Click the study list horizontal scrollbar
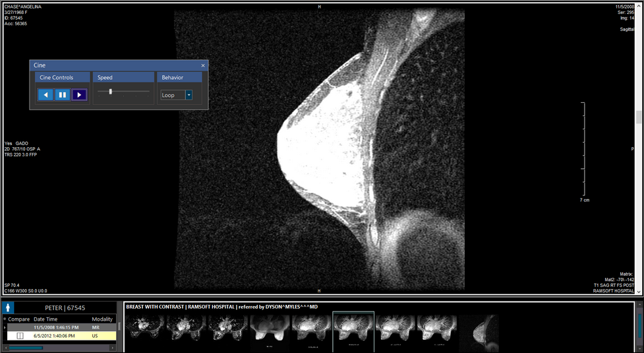Viewport: 644px width, 353px height. [x=26, y=348]
